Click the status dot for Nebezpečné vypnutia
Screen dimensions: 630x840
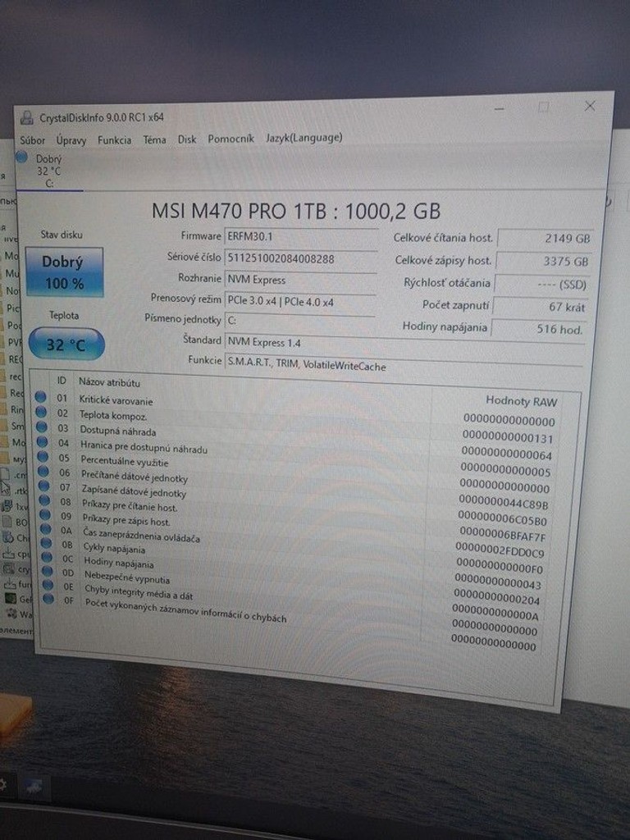click(48, 571)
